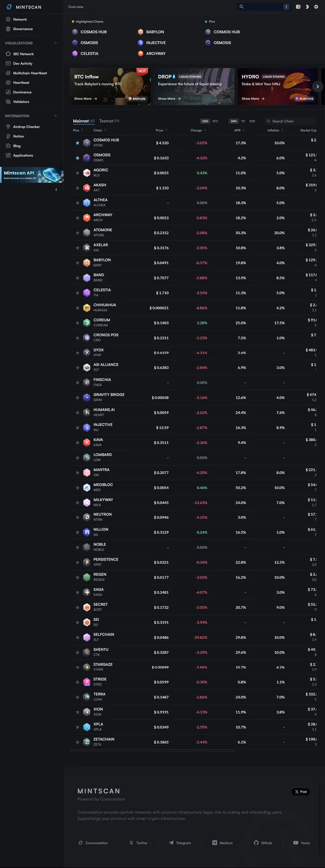Viewport: 325px width, 868px height.
Task: Toggle dark mode with the moon icon
Action: (307, 7)
